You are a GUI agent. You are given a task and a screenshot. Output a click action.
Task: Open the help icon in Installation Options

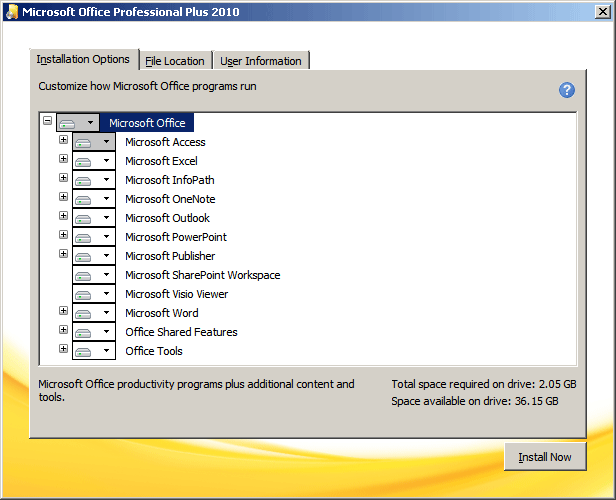pos(566,90)
